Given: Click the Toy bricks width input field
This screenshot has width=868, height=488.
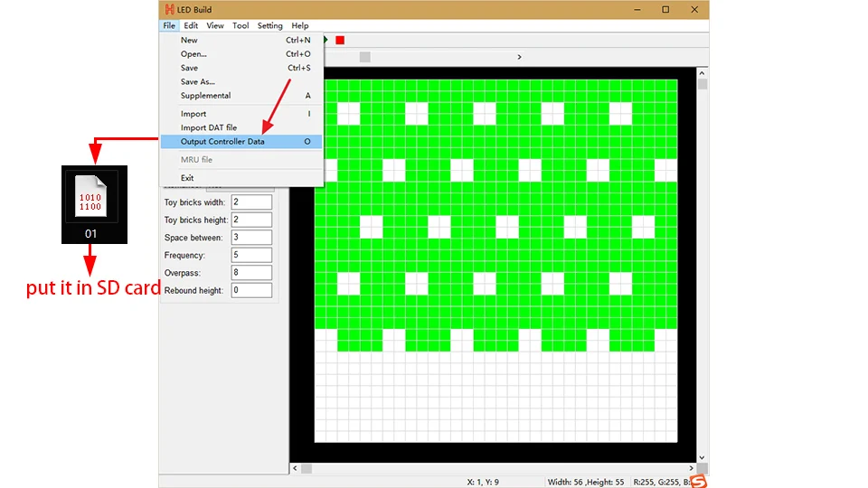Looking at the screenshot, I should pos(251,202).
